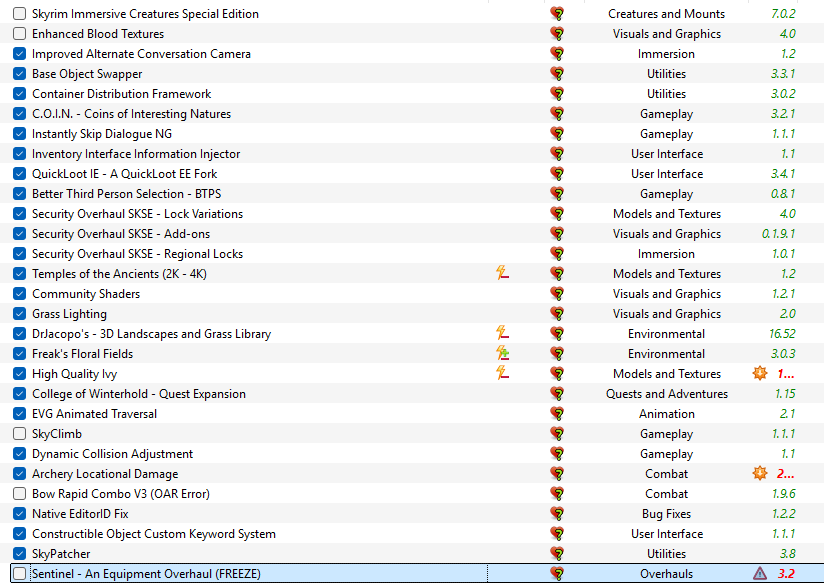Select Better Third Person Selection - BTPS name
824x583 pixels.
[127, 194]
